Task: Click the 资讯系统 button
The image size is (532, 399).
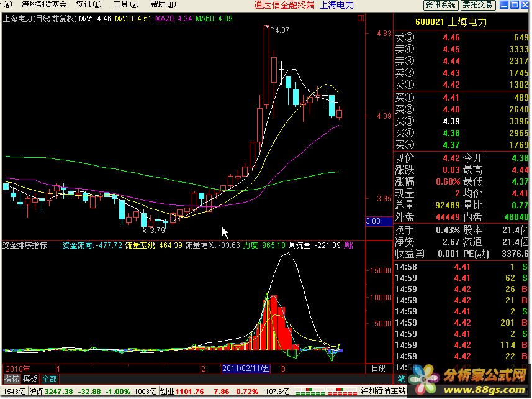Action: pyautogui.click(x=441, y=5)
